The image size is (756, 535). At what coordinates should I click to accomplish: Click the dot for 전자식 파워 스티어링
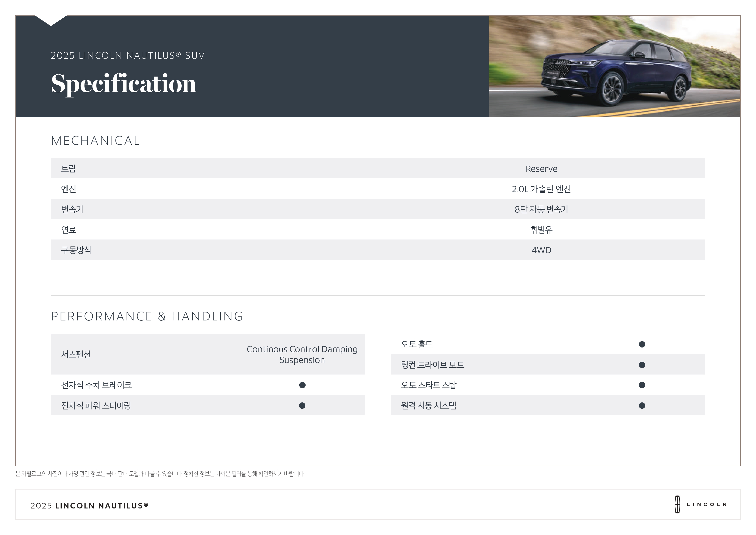point(302,406)
